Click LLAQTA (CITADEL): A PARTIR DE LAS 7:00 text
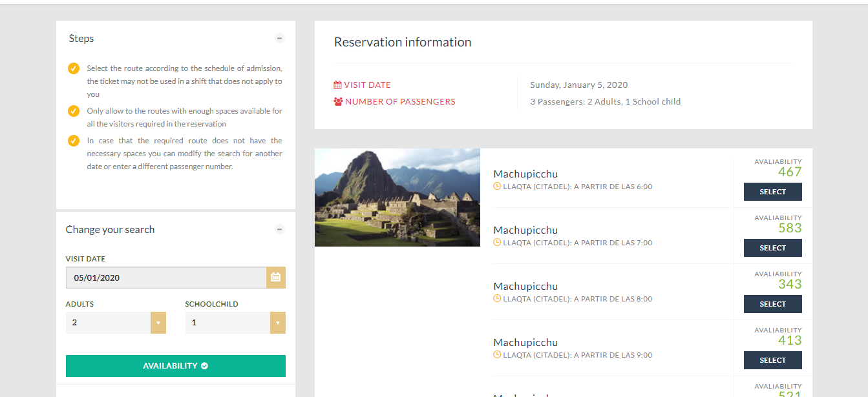Screen dimensions: 868x397 point(578,243)
